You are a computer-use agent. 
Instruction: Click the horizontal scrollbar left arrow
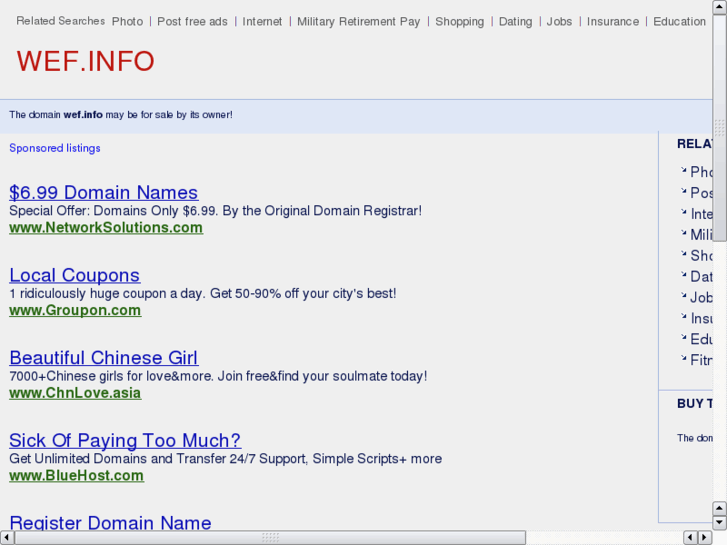click(x=6, y=538)
